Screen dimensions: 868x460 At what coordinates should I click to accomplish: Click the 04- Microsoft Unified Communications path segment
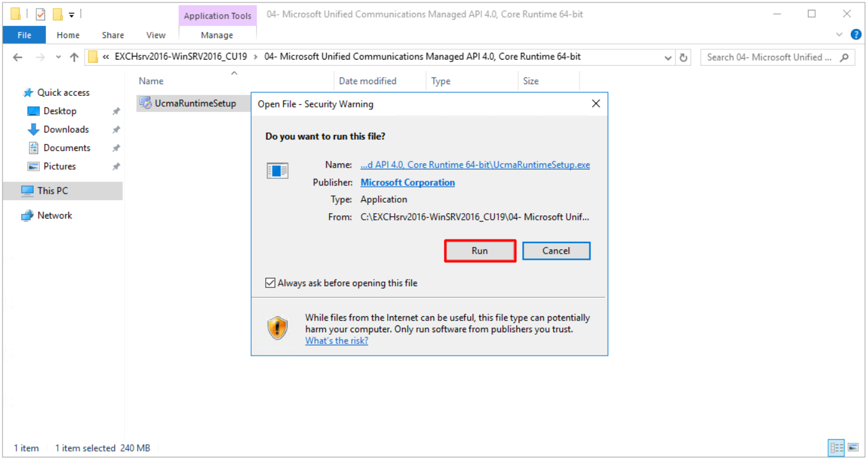[422, 57]
